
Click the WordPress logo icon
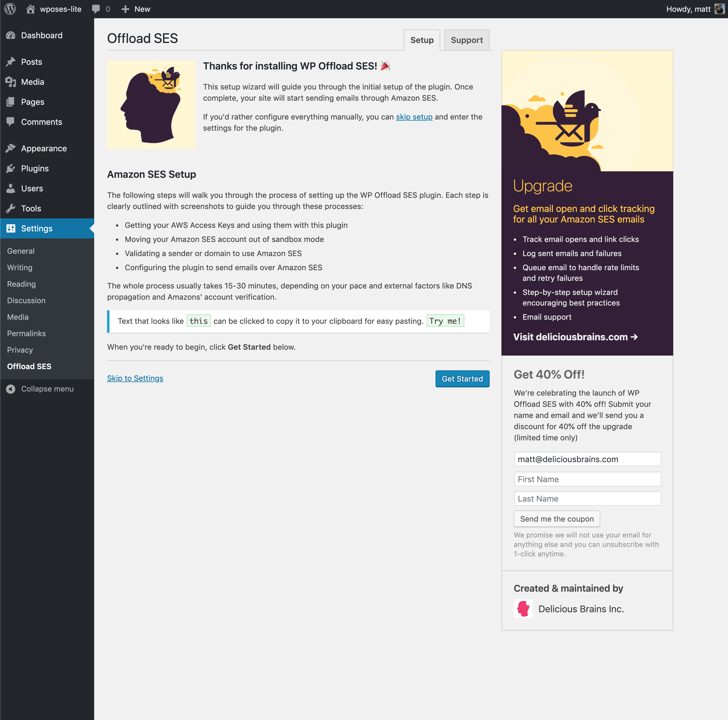10,9
